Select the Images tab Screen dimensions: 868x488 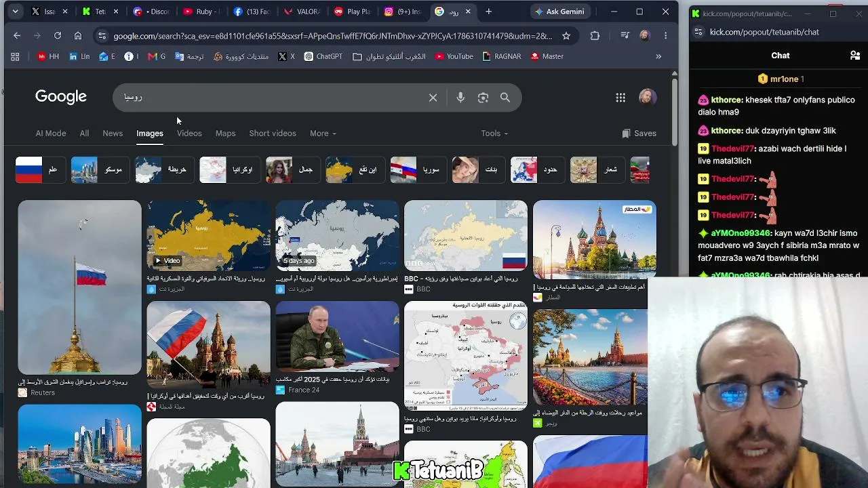tap(150, 134)
